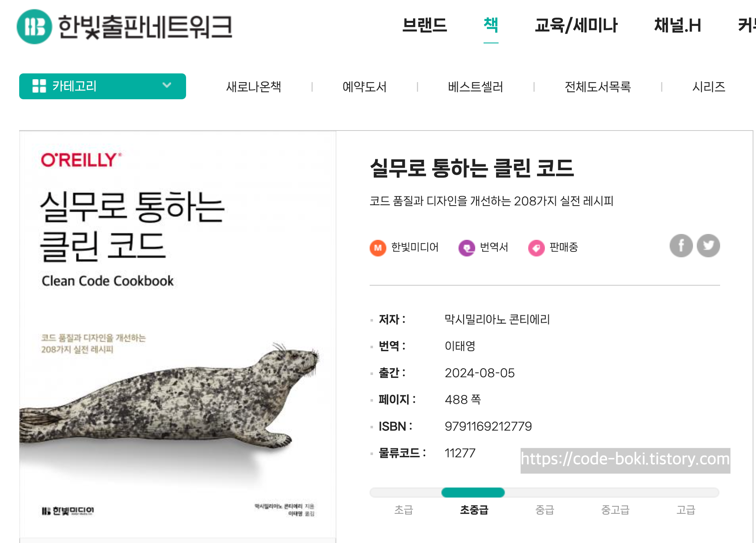
Task: Click the Clean Code Cookbook cover image
Action: pyautogui.click(x=178, y=334)
